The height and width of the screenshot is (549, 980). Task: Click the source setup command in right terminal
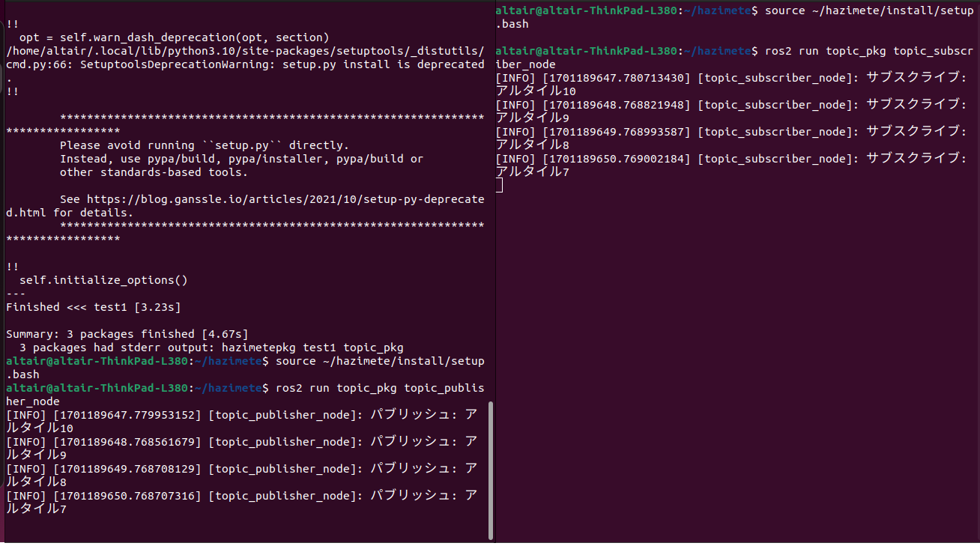pos(868,10)
